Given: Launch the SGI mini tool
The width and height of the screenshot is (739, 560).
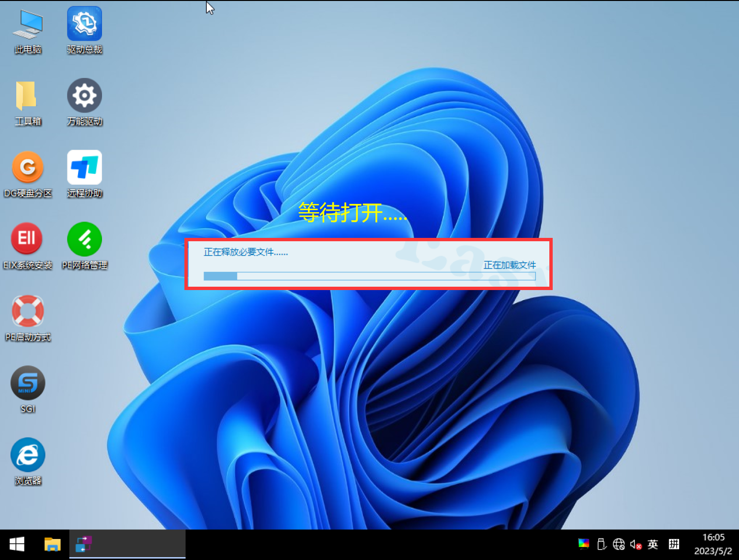Looking at the screenshot, I should (28, 390).
